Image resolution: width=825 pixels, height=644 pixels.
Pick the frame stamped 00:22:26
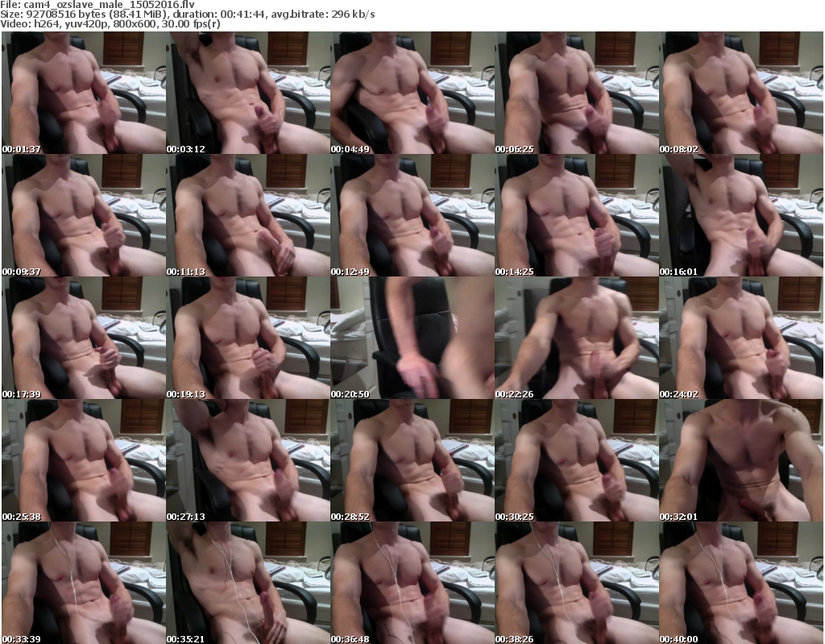(x=577, y=338)
